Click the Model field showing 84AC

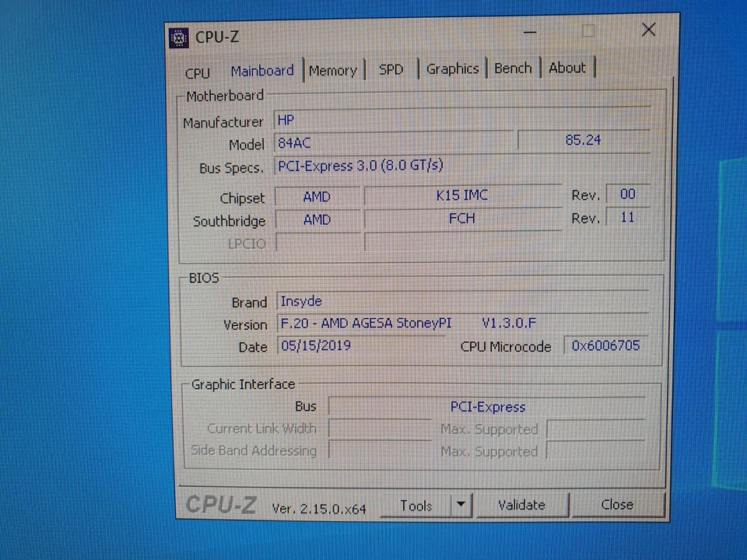click(395, 142)
